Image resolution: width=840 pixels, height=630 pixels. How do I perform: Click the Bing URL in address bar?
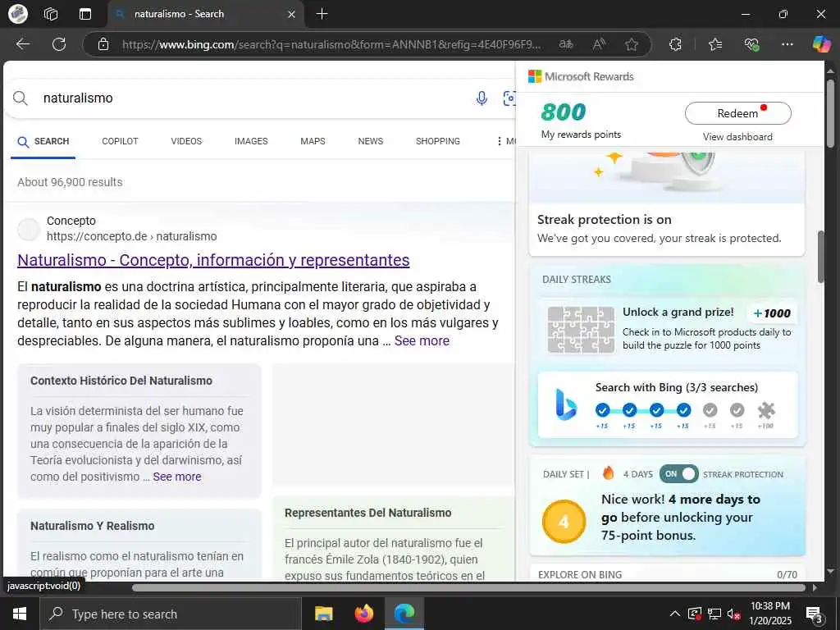(331, 44)
